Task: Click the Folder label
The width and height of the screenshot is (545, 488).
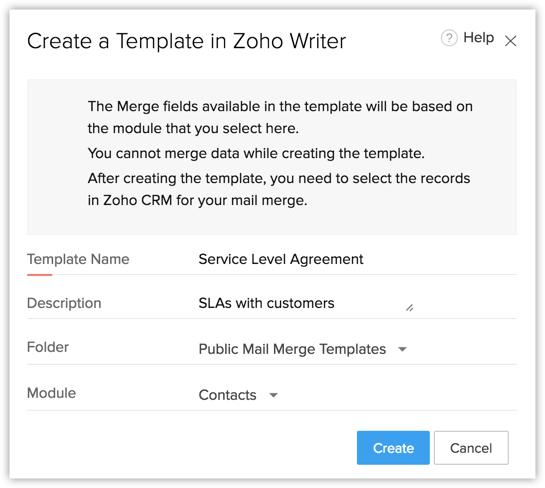Action: click(x=48, y=347)
